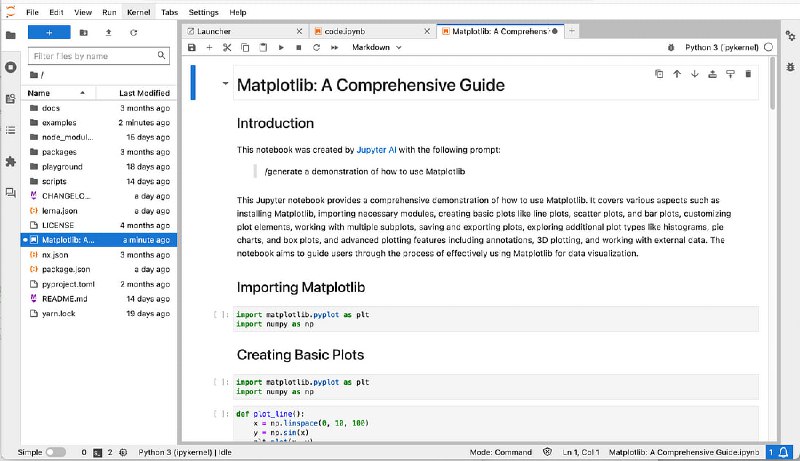Image resolution: width=800 pixels, height=461 pixels.
Task: Run the selected cell
Action: pyautogui.click(x=281, y=47)
